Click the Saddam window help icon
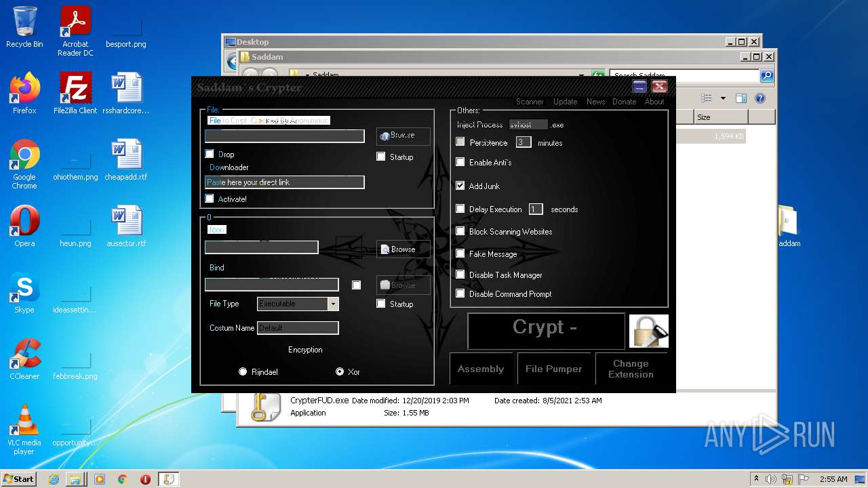The height and width of the screenshot is (488, 868). (x=760, y=98)
